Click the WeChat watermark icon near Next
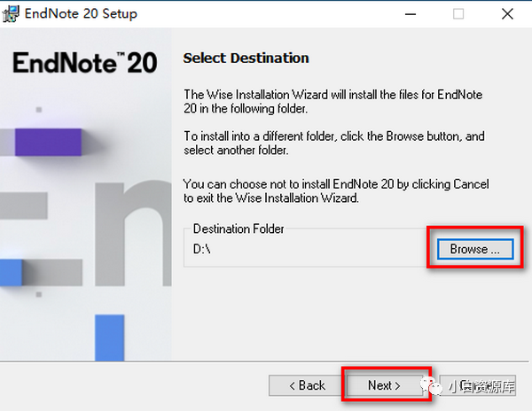 pos(431,386)
